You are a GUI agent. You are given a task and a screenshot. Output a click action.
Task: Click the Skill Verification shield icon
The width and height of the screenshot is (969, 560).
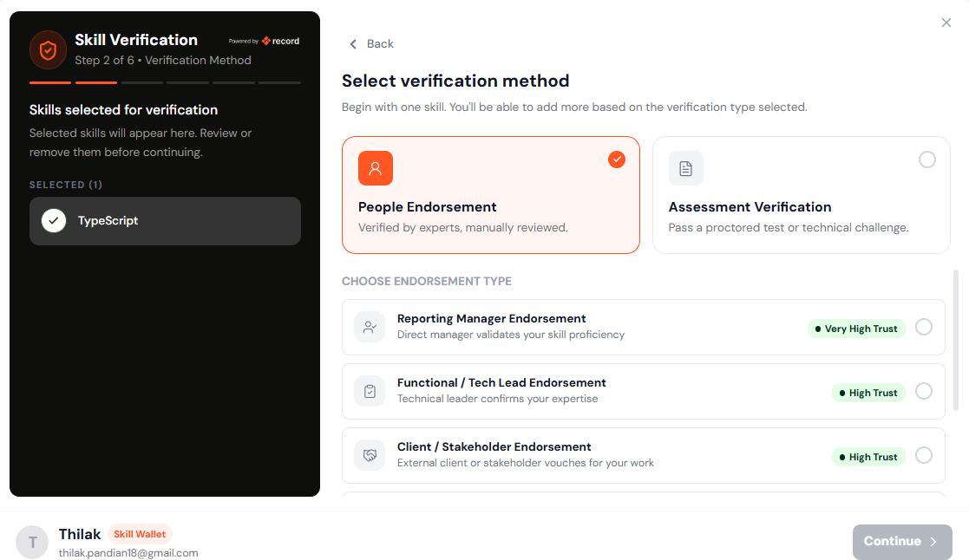click(x=49, y=50)
